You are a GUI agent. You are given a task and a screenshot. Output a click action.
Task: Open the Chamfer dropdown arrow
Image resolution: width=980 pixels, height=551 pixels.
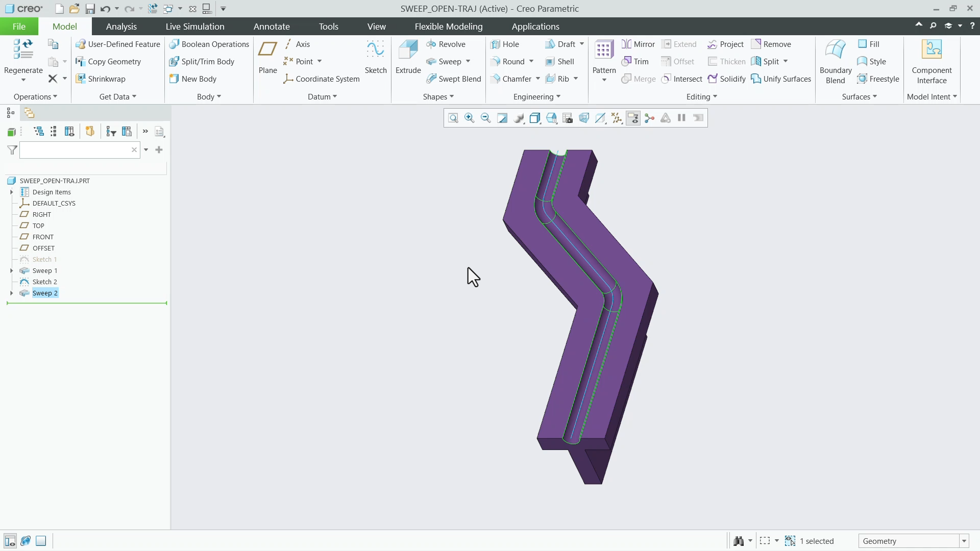538,79
